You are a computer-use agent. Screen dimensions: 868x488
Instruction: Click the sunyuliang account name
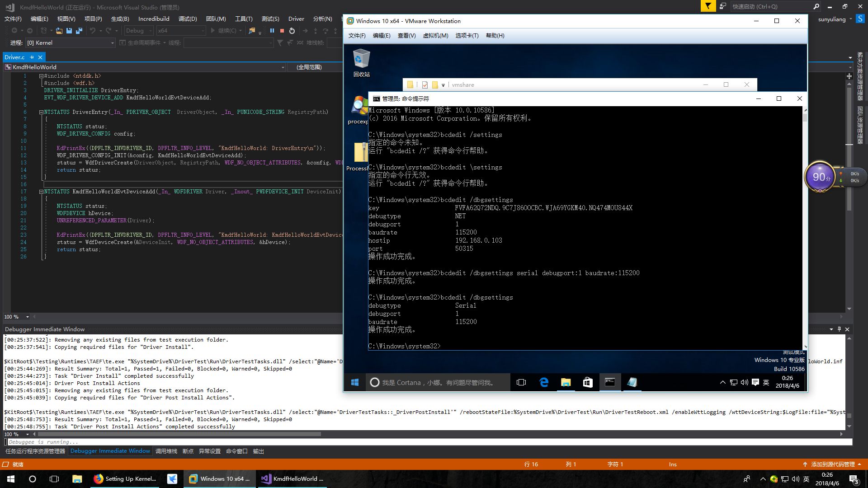[831, 19]
